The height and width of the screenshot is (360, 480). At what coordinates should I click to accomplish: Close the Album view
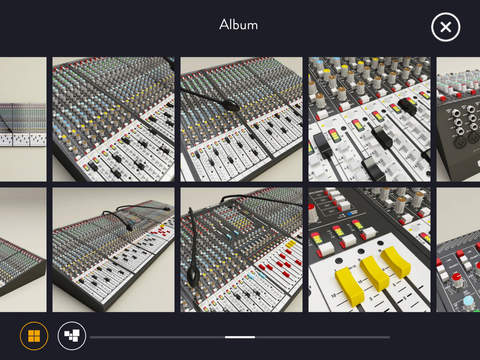tap(446, 27)
